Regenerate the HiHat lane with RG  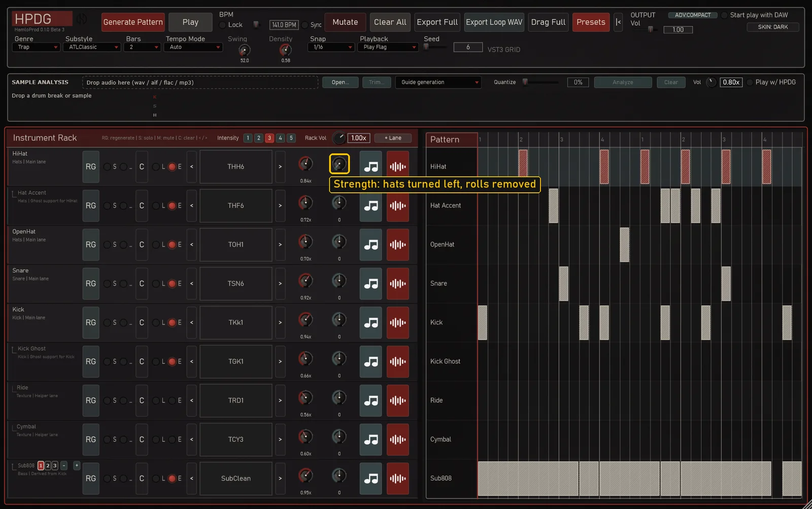(x=91, y=166)
